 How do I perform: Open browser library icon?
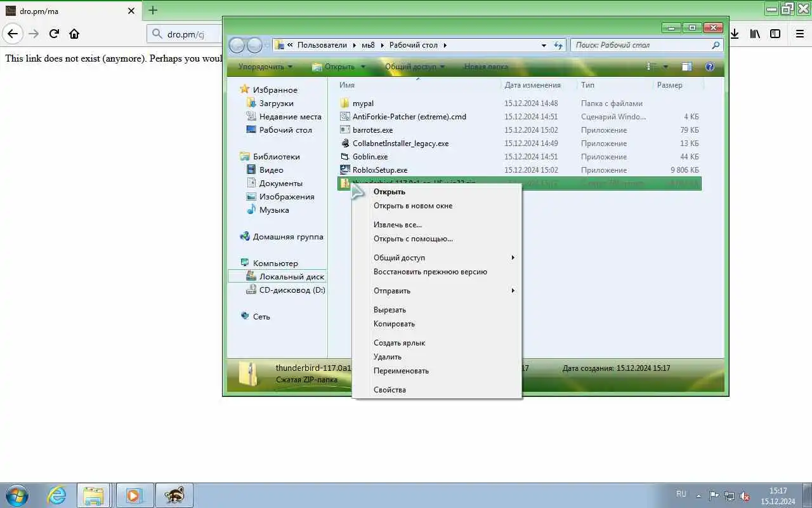tap(755, 34)
